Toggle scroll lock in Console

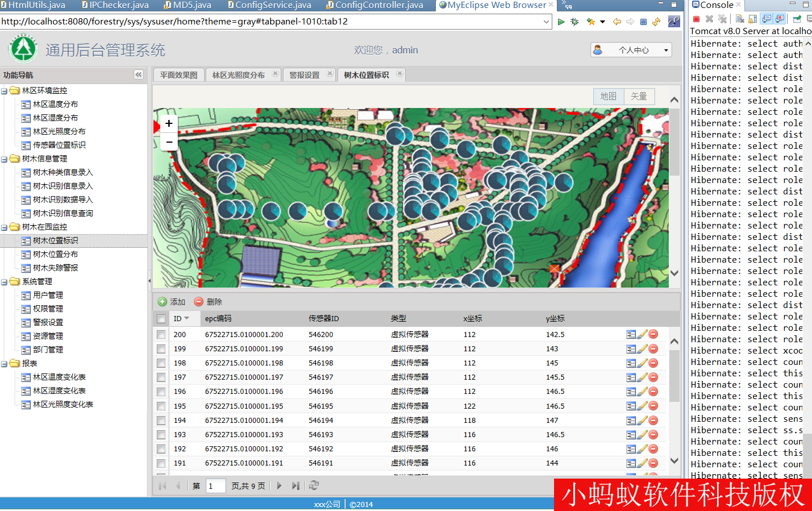[753, 19]
